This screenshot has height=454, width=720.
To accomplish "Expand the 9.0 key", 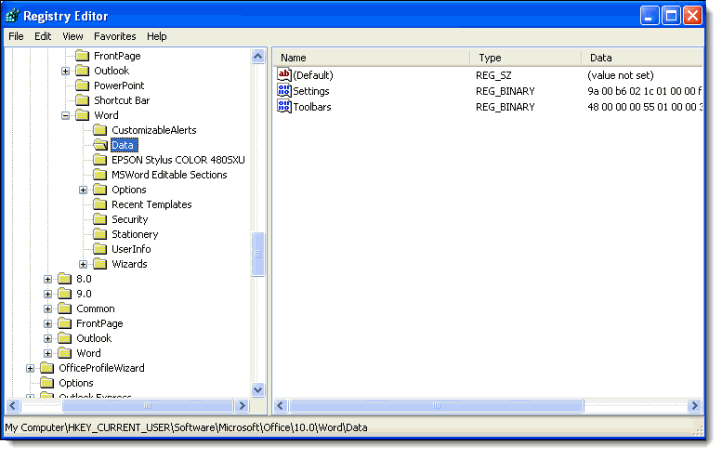I will point(48,294).
